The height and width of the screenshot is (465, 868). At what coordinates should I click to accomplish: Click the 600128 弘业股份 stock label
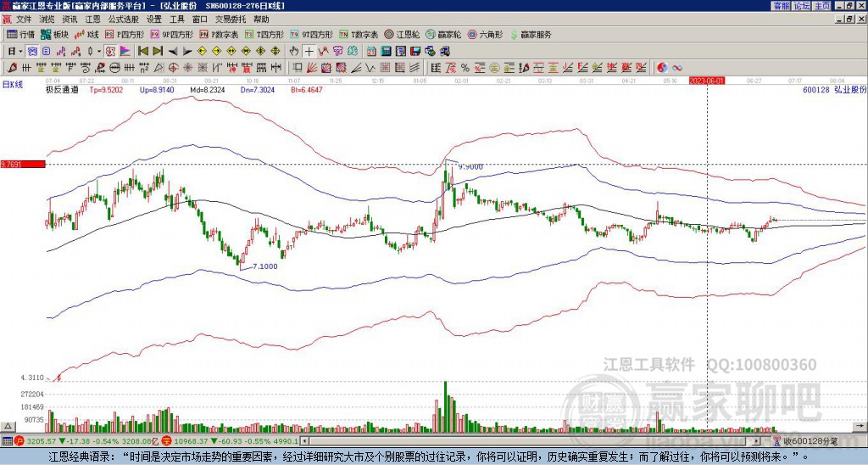click(834, 90)
